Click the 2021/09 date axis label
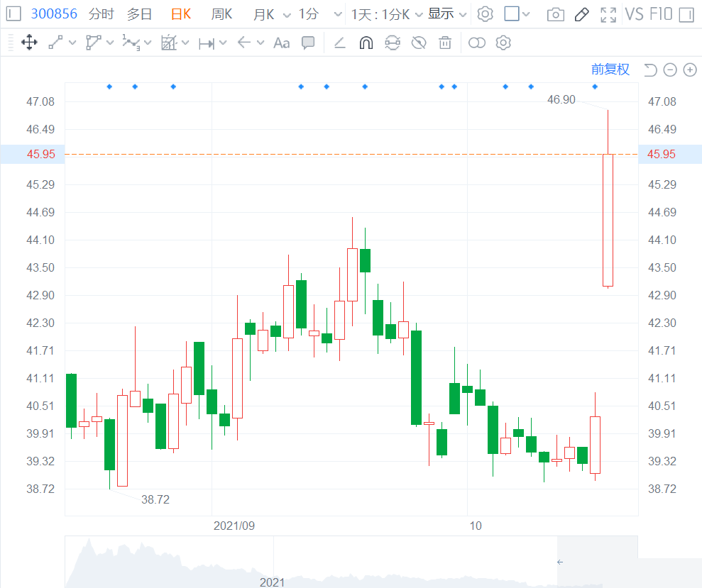Screen dimensions: 702x588 point(234,526)
